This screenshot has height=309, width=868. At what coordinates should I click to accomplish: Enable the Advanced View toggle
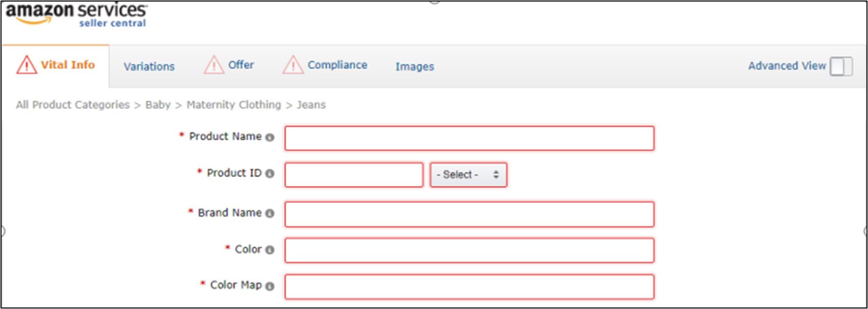[841, 67]
